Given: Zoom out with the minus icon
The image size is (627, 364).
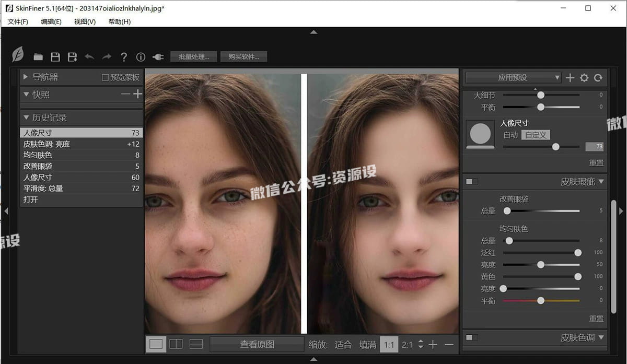Looking at the screenshot, I should click(x=449, y=345).
